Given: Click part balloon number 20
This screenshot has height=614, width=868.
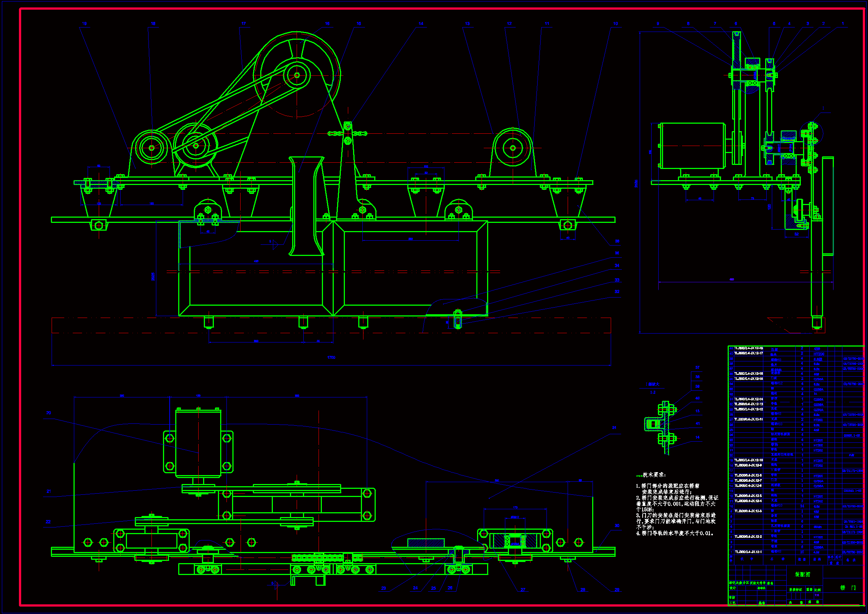Looking at the screenshot, I should 48,413.
